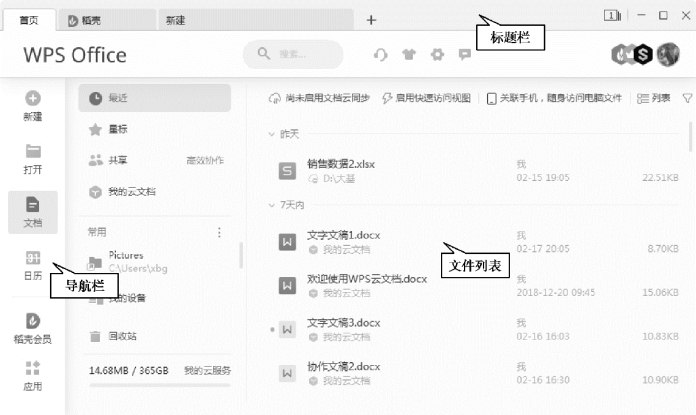The height and width of the screenshot is (415, 696).
Task: Open the 打开 folder icon in sidebar
Action: coord(33,151)
